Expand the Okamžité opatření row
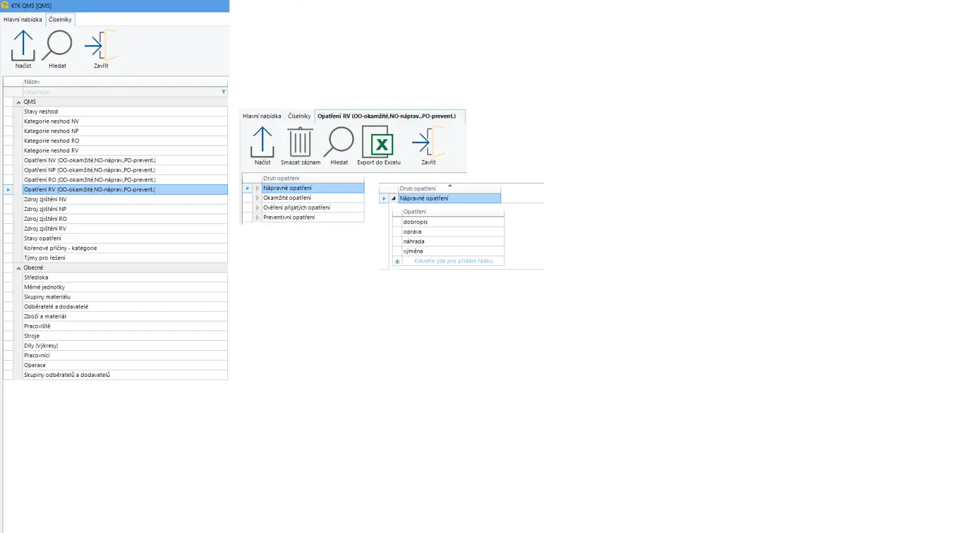The width and height of the screenshot is (980, 533). [257, 198]
